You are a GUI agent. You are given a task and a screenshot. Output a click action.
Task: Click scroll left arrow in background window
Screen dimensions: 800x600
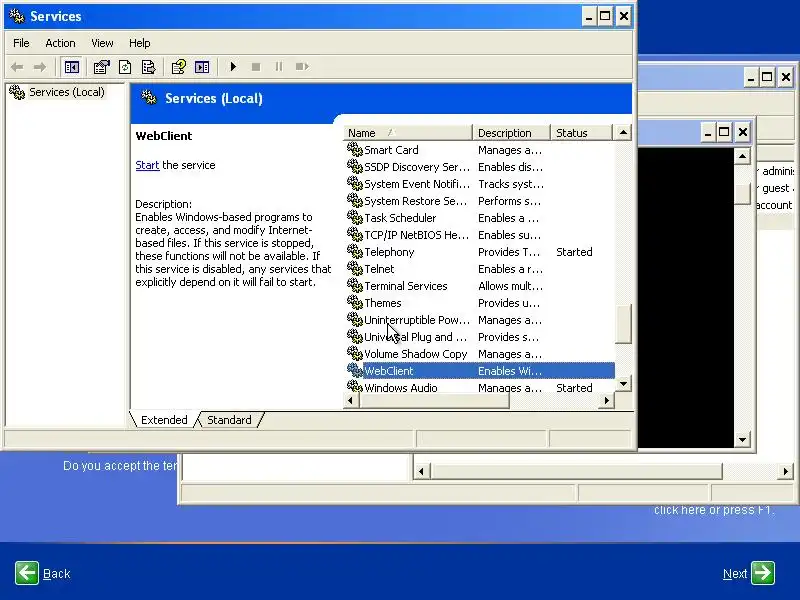coord(421,471)
